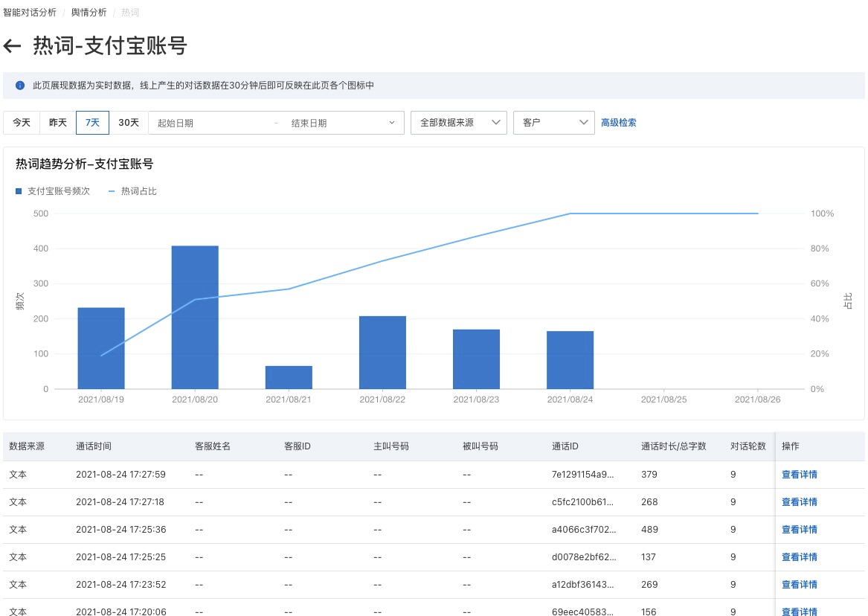Select the 今天 time range tab

(22, 122)
